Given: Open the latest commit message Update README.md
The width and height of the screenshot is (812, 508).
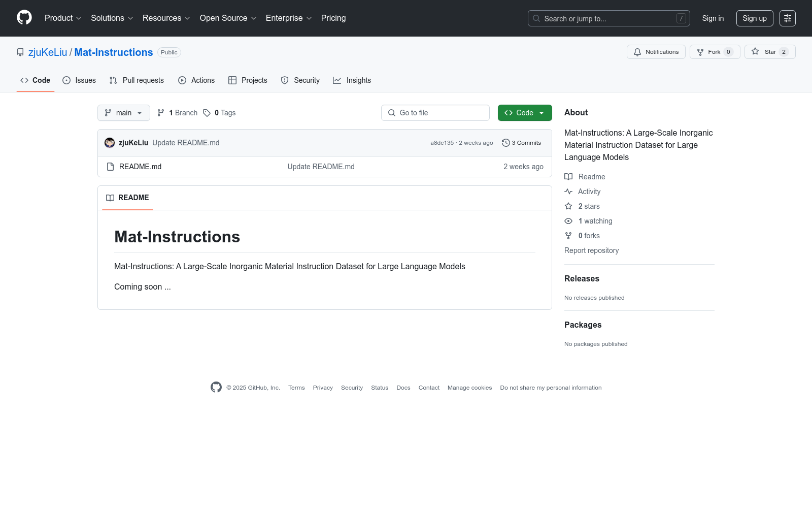Looking at the screenshot, I should 186,143.
